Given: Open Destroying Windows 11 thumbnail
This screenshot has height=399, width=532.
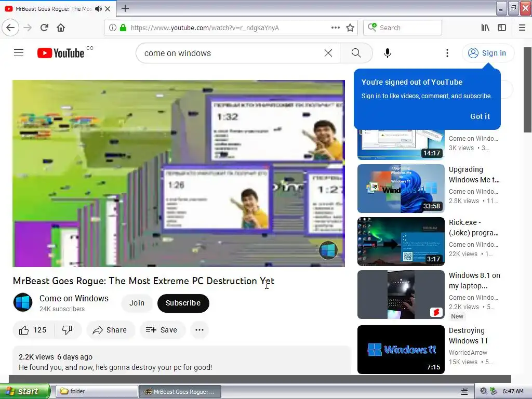Looking at the screenshot, I should click(401, 350).
